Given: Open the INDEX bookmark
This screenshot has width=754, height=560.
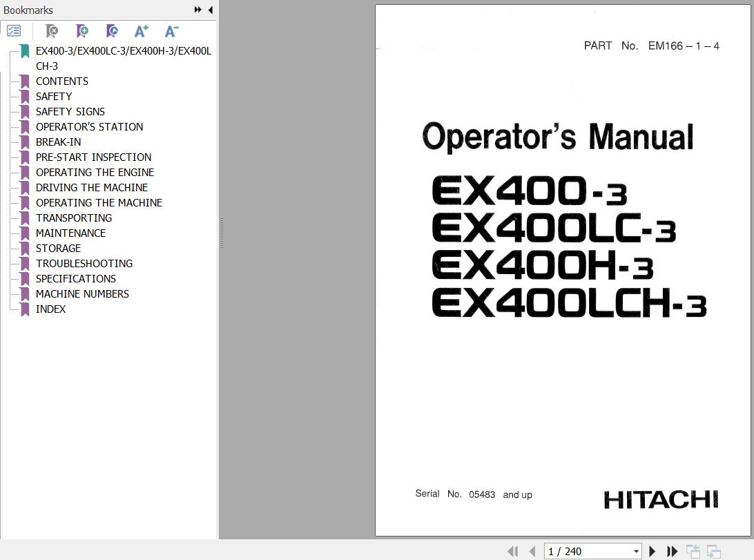Looking at the screenshot, I should point(50,309).
